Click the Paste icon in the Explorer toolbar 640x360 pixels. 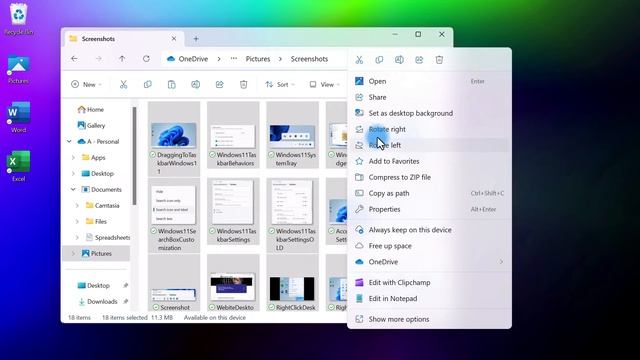(x=171, y=84)
